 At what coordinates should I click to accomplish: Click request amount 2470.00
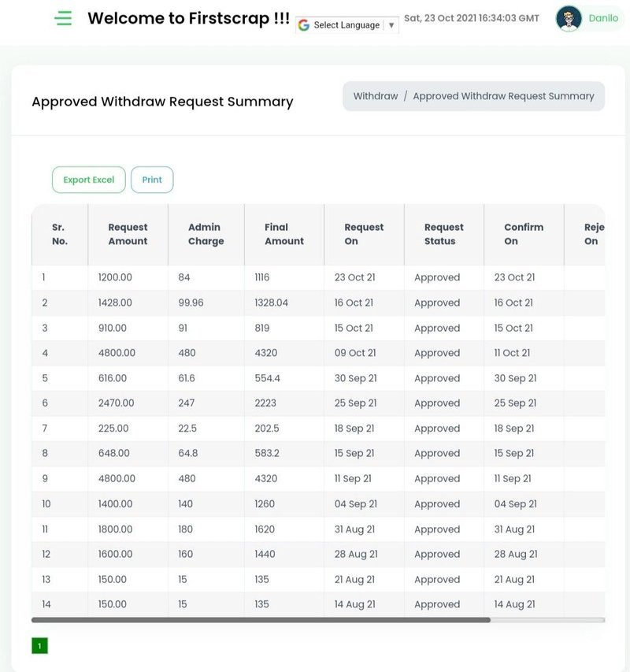tap(116, 403)
